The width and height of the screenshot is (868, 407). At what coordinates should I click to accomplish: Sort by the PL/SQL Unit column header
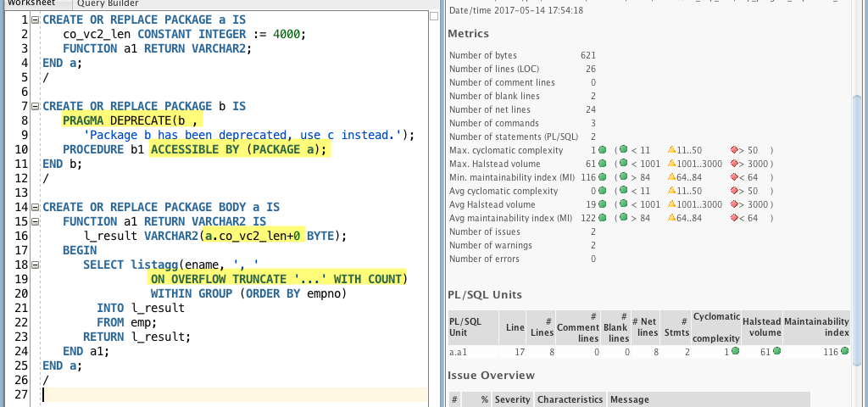[473, 327]
